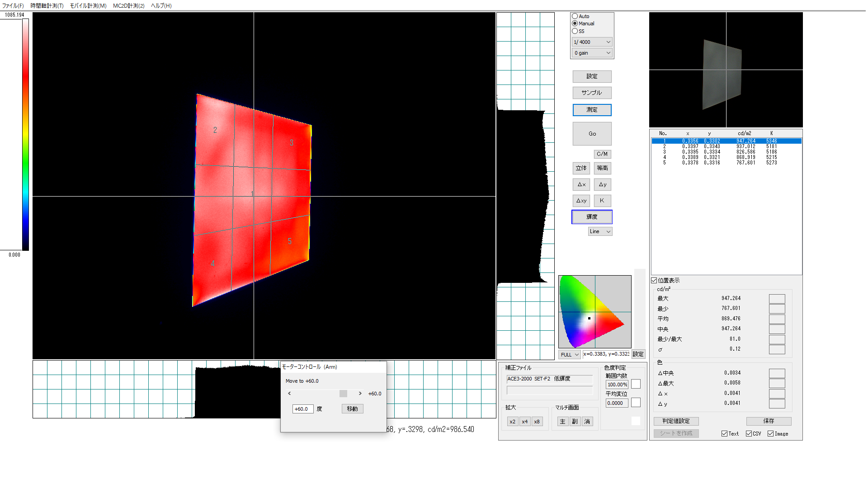Open the ファイル(F) menu
The image size is (868, 488).
pyautogui.click(x=13, y=6)
